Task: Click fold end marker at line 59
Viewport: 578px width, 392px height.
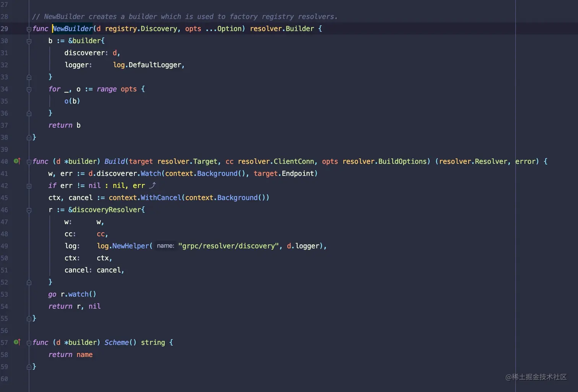Action: (29, 367)
